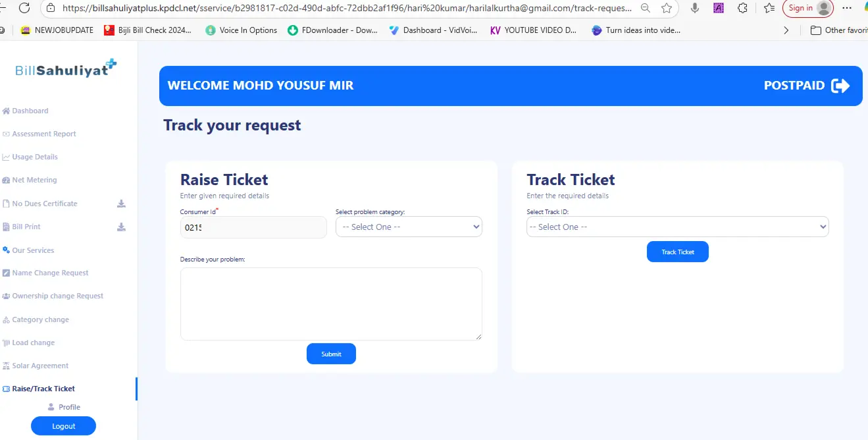
Task: Click the zoom magnifier icon in address bar
Action: coord(646,8)
